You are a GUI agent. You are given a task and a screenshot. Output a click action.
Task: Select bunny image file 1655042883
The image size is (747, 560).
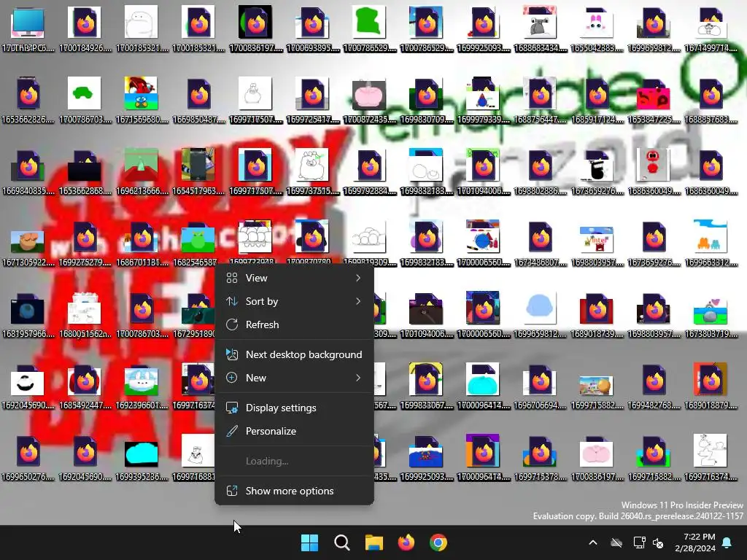pyautogui.click(x=597, y=29)
